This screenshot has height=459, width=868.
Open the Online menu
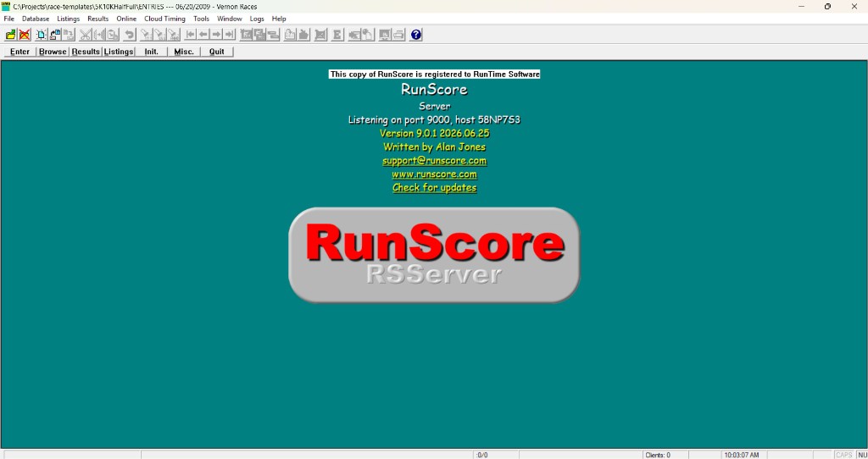tap(126, 19)
